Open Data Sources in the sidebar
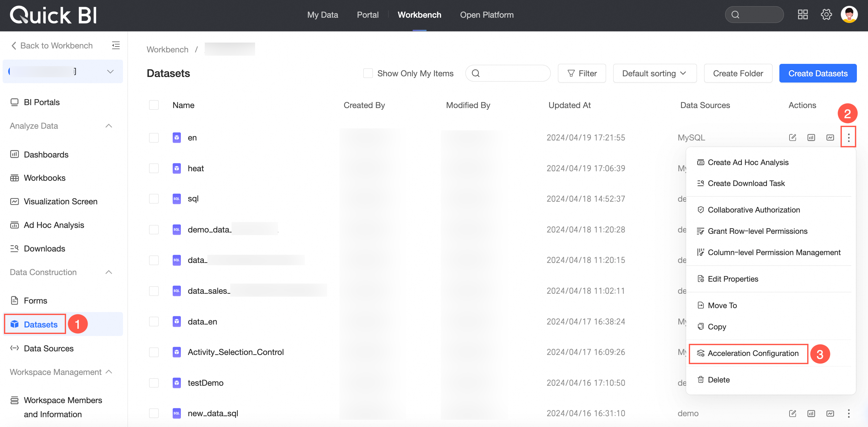 48,348
